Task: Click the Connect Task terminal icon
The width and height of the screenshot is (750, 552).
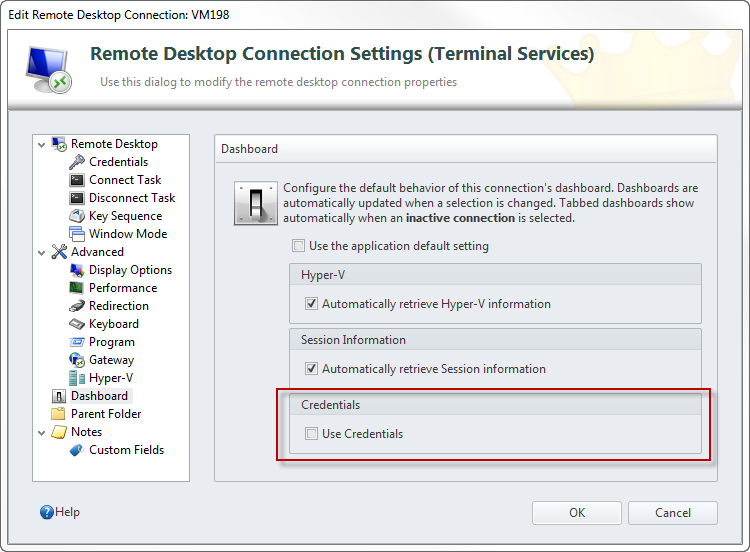Action: click(77, 180)
